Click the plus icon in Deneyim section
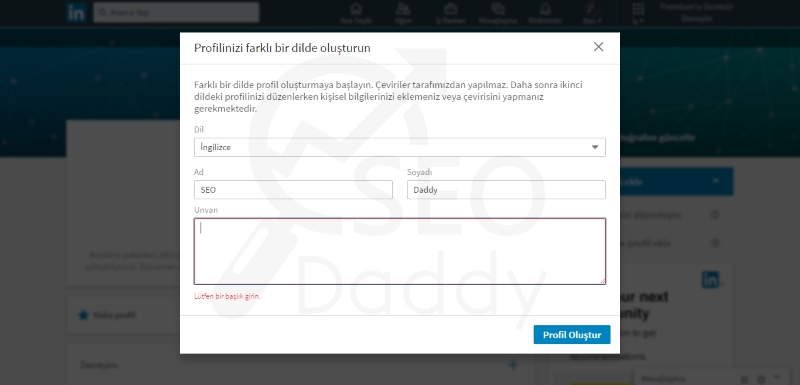This screenshot has height=385, width=800. pos(513,365)
